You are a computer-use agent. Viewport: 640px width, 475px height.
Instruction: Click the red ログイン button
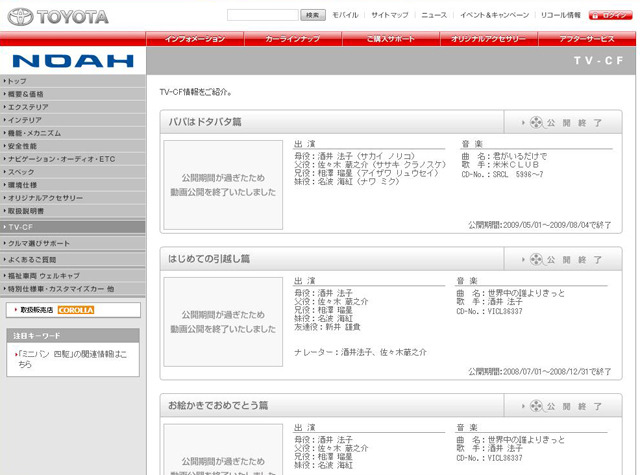click(610, 15)
